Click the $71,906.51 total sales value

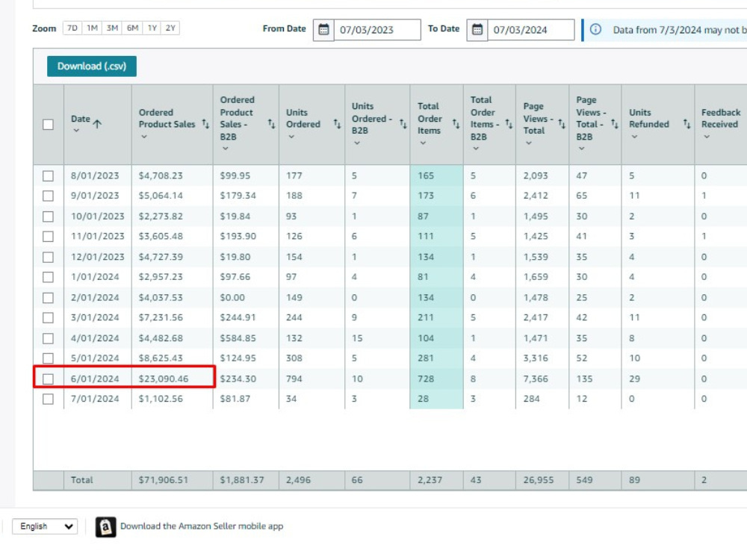point(164,480)
